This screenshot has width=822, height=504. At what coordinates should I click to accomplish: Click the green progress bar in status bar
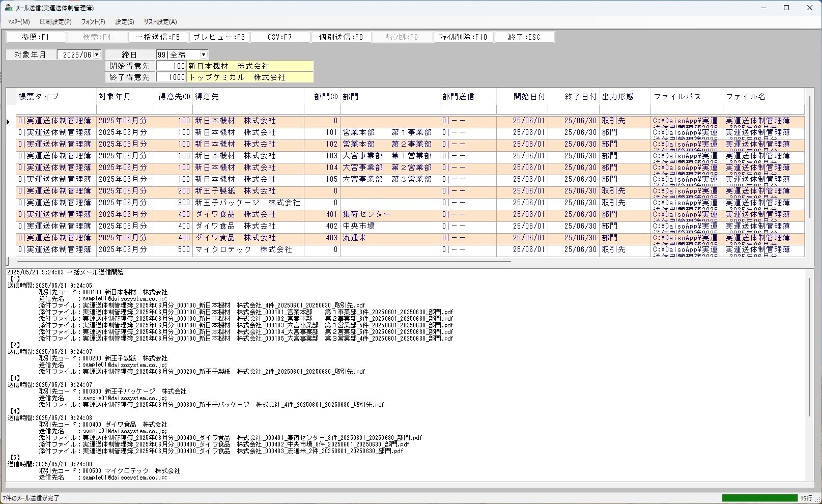tap(759, 498)
